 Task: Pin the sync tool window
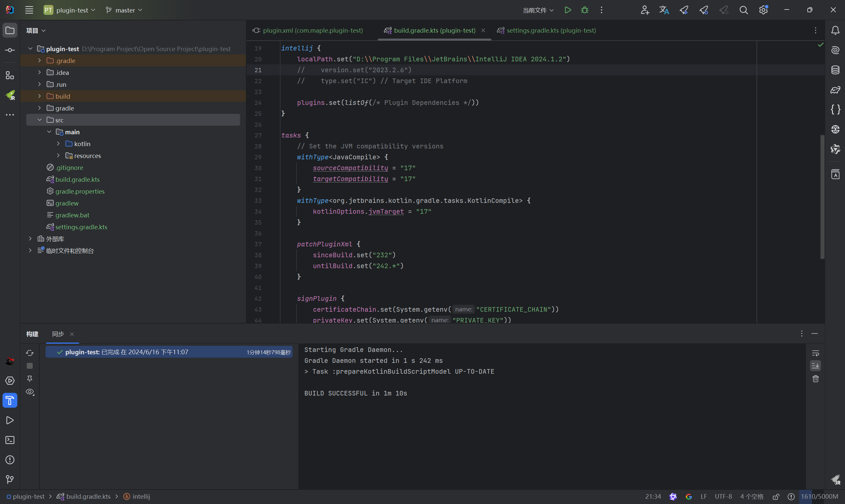click(30, 379)
